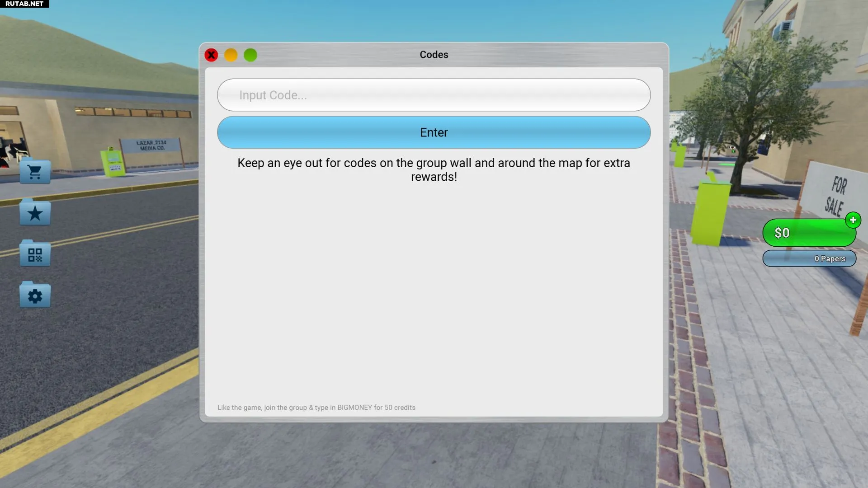Close the Codes window with red X

[x=211, y=55]
